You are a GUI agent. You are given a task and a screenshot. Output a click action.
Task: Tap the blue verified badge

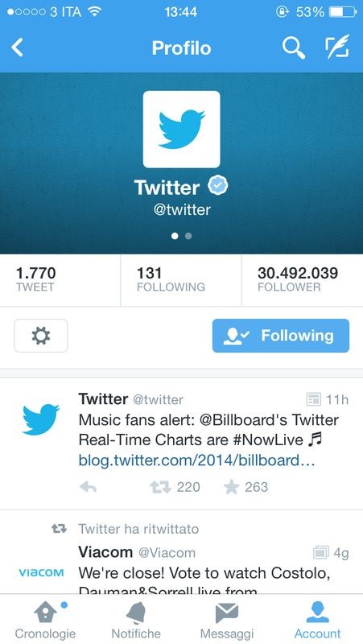[217, 185]
